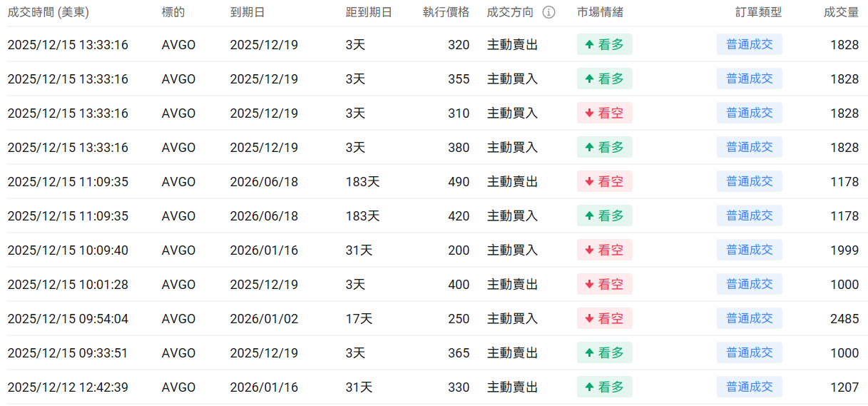The width and height of the screenshot is (868, 406).
Task: Select the 2485 volume cell
Action: click(844, 319)
